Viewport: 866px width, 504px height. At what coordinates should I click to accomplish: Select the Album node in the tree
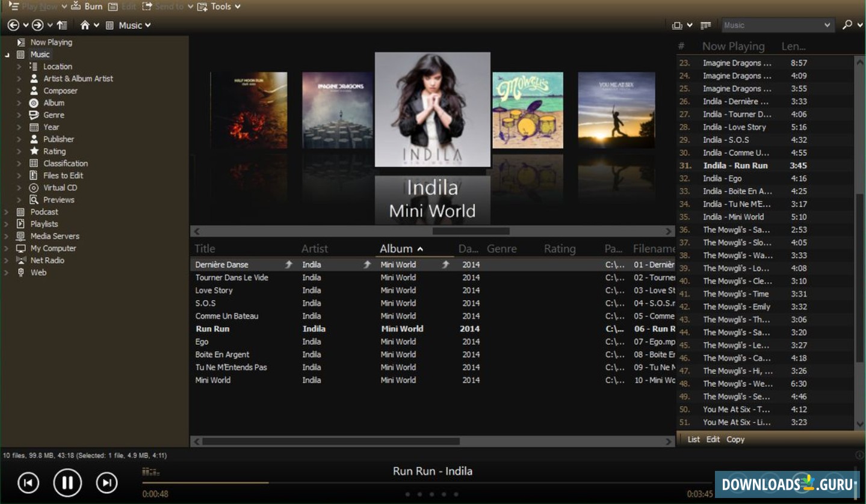click(x=54, y=103)
